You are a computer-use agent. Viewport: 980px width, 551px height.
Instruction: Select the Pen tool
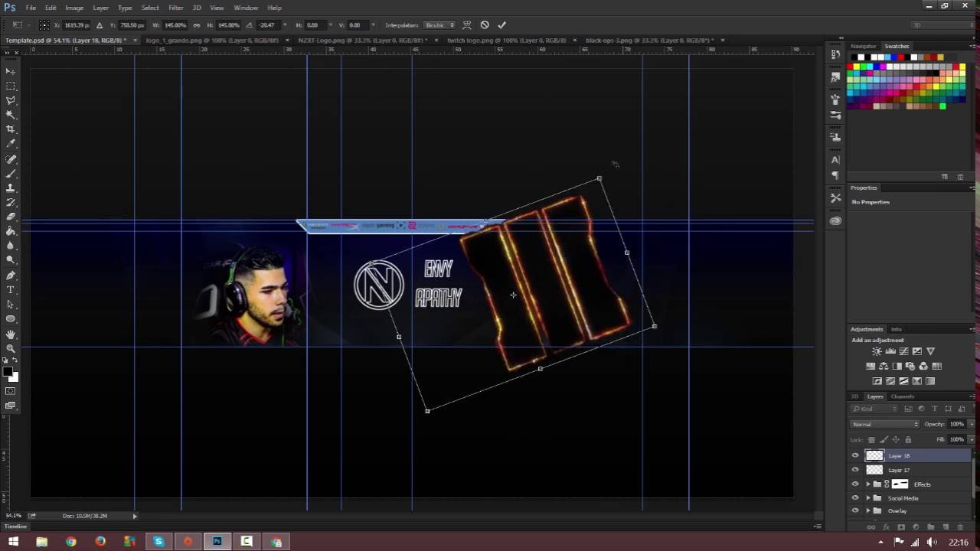tap(11, 275)
